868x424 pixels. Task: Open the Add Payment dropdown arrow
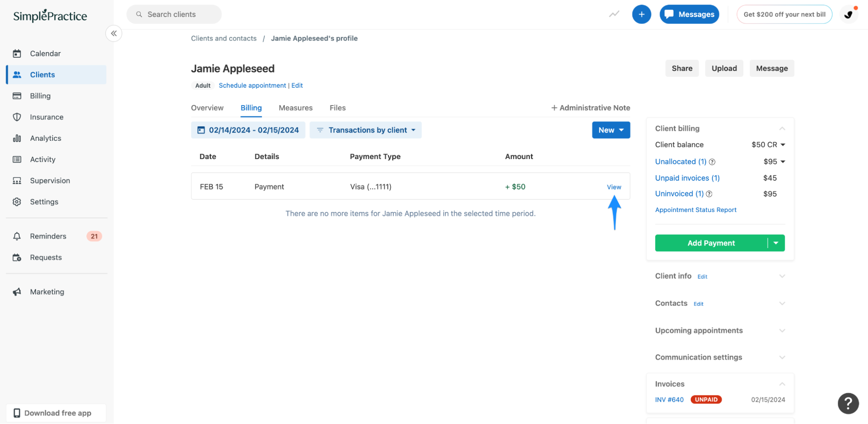pos(776,243)
